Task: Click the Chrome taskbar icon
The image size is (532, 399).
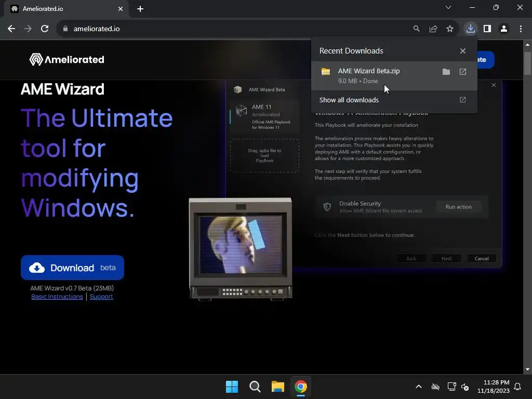Action: click(x=301, y=387)
